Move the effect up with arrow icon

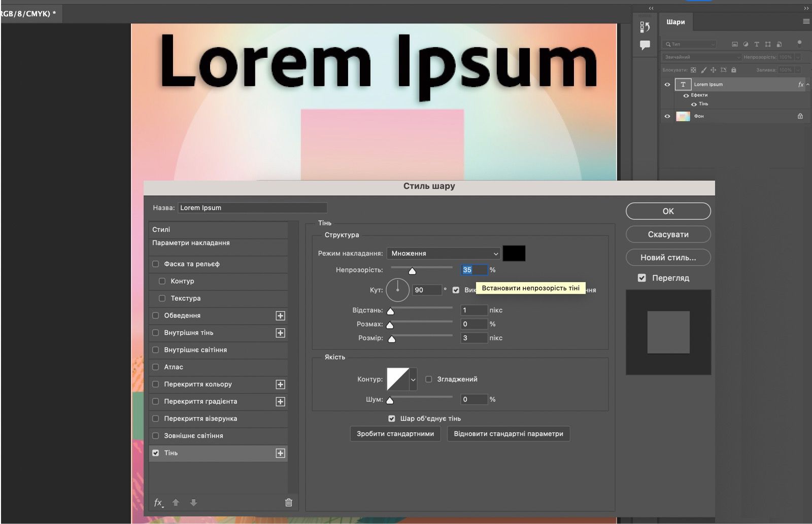click(176, 502)
